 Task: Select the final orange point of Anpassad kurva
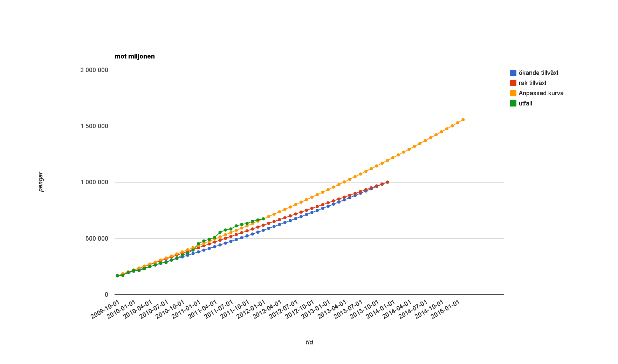coord(463,120)
